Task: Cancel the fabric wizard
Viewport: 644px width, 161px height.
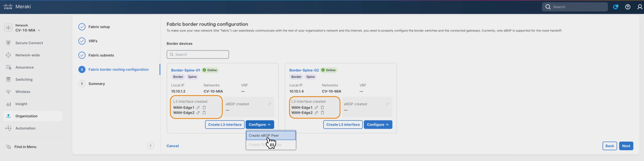Action: coord(172,146)
